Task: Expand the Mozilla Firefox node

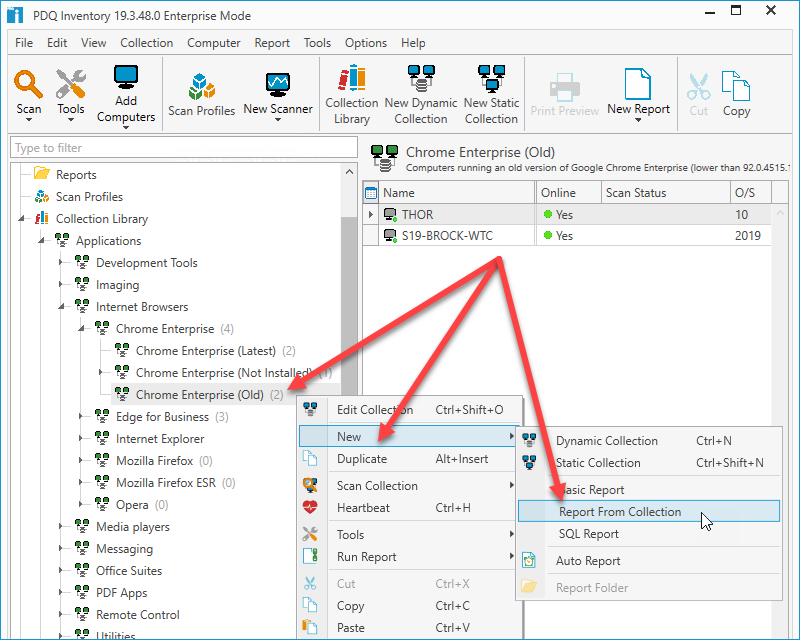Action: tap(81, 460)
